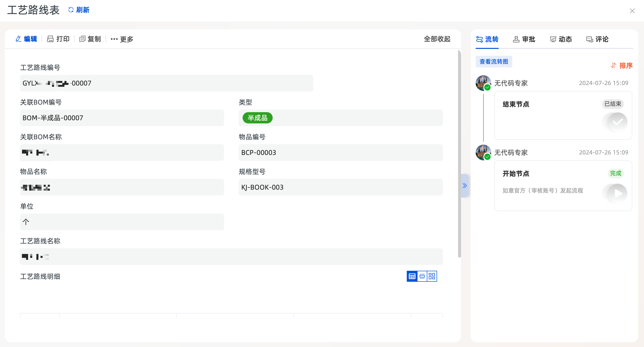The height and width of the screenshot is (347, 644).
Task: Click the 复制 copy icon
Action: coord(82,39)
